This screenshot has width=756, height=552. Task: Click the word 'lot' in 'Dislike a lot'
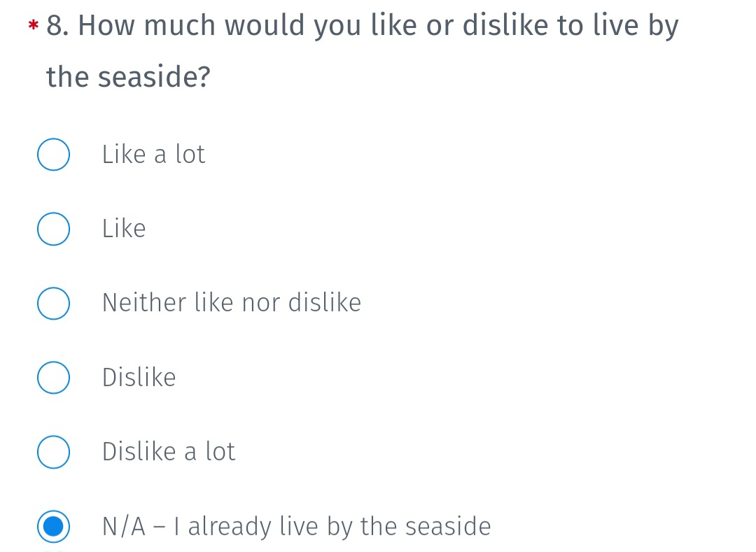[220, 452]
